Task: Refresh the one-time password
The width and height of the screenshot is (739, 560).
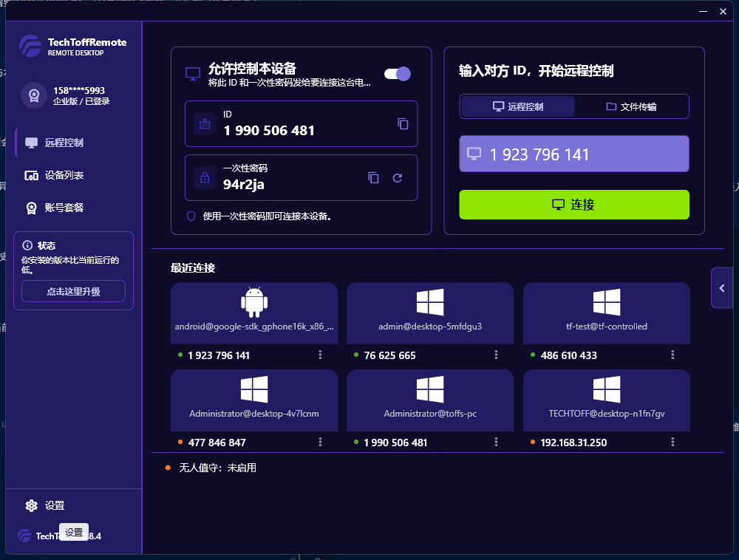Action: 398,177
